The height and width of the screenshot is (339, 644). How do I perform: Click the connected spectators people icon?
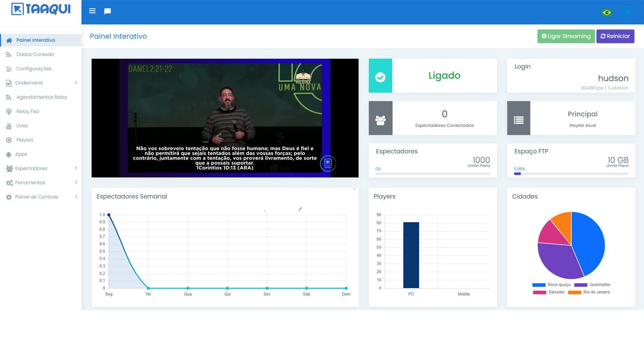[x=380, y=118]
